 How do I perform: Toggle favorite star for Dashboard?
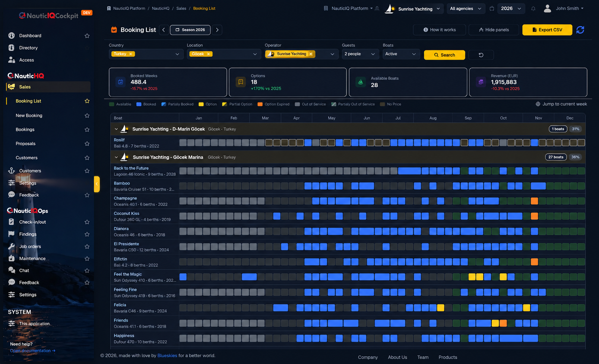click(87, 36)
